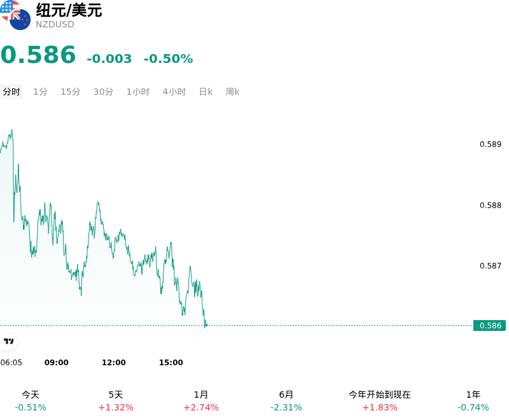Click the 纽元/美元 pair title
The height and width of the screenshot is (420, 509).
[x=69, y=10]
